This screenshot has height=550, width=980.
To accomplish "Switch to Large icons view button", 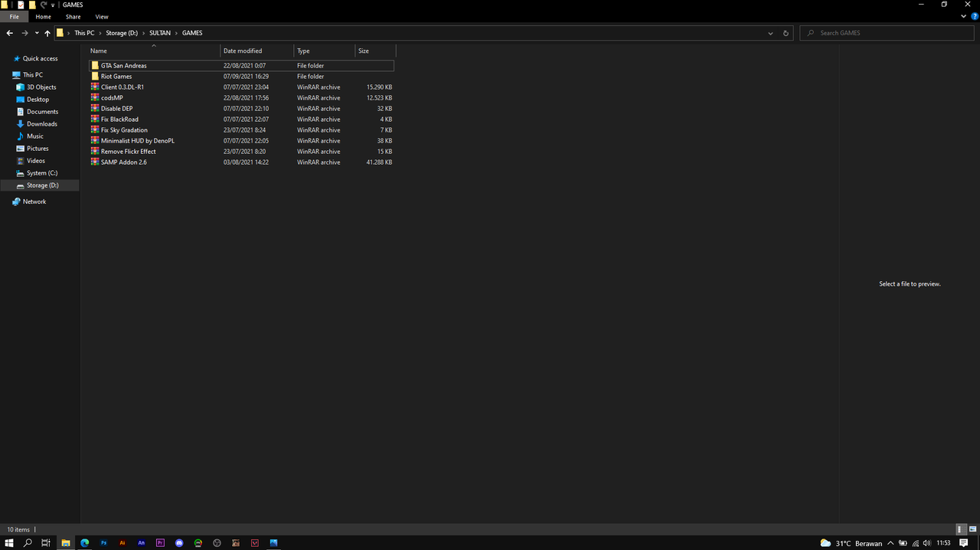I will coord(972,529).
